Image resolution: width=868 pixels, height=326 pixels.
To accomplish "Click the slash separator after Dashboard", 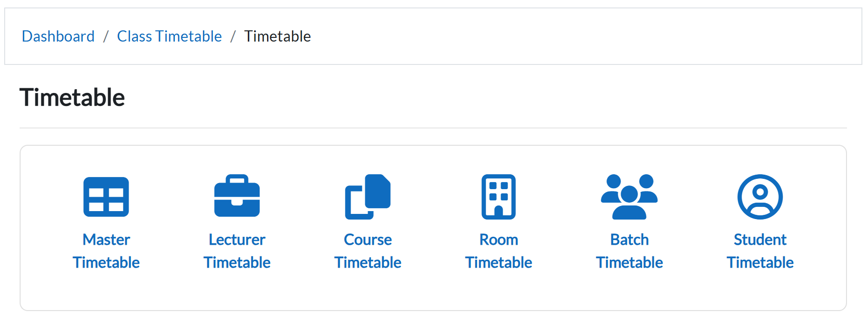I will click(106, 36).
